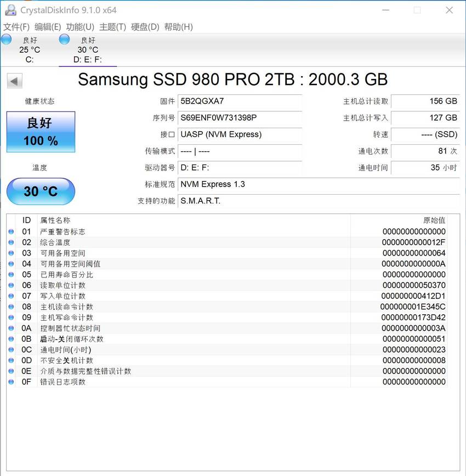This screenshot has height=476, width=466.
Task: Click raw value 0000000000012F
Action: coord(413,242)
